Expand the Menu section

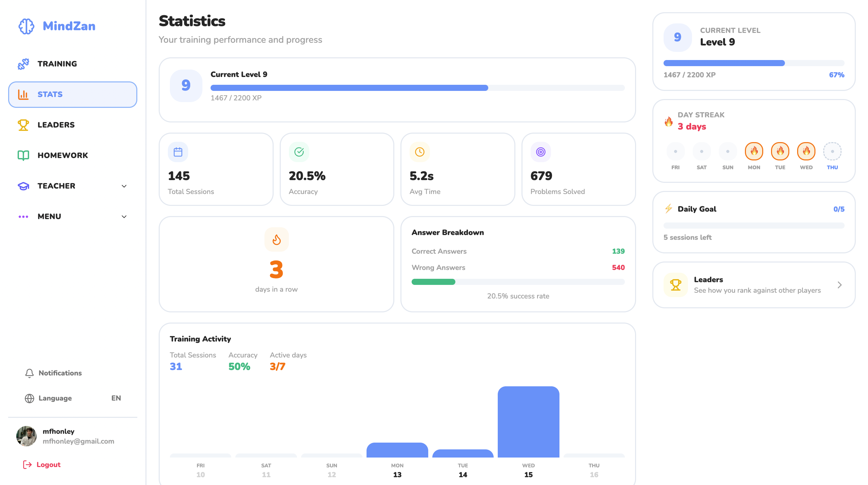124,217
